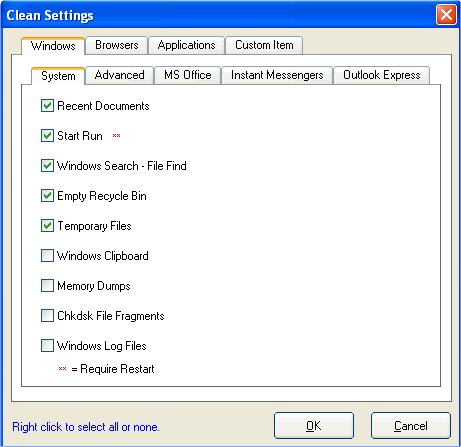The height and width of the screenshot is (447, 461).
Task: Click the 'Right click to select all or none' text
Action: point(86,427)
